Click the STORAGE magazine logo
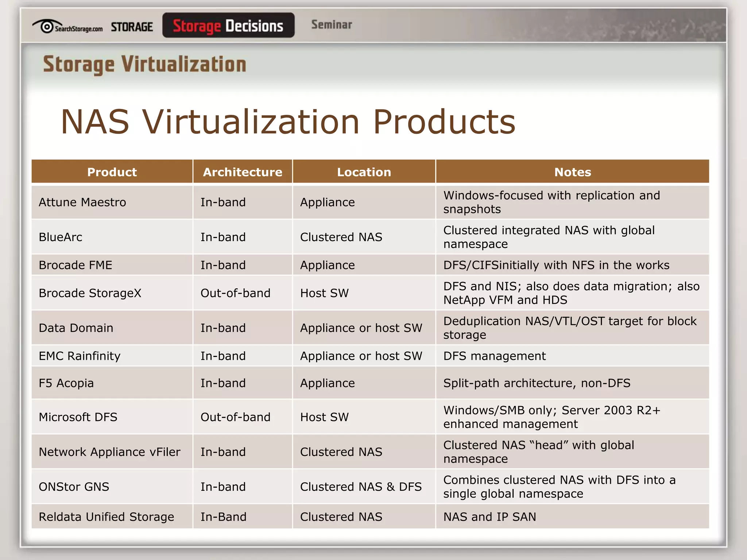747x560 pixels. click(132, 27)
